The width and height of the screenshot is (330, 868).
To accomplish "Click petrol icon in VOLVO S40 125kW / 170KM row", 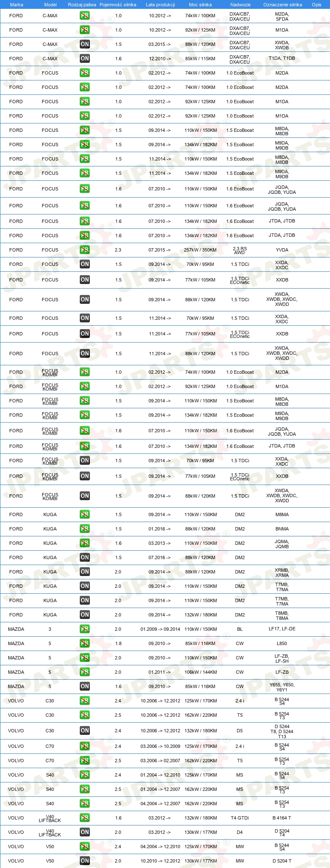I will (x=85, y=775).
